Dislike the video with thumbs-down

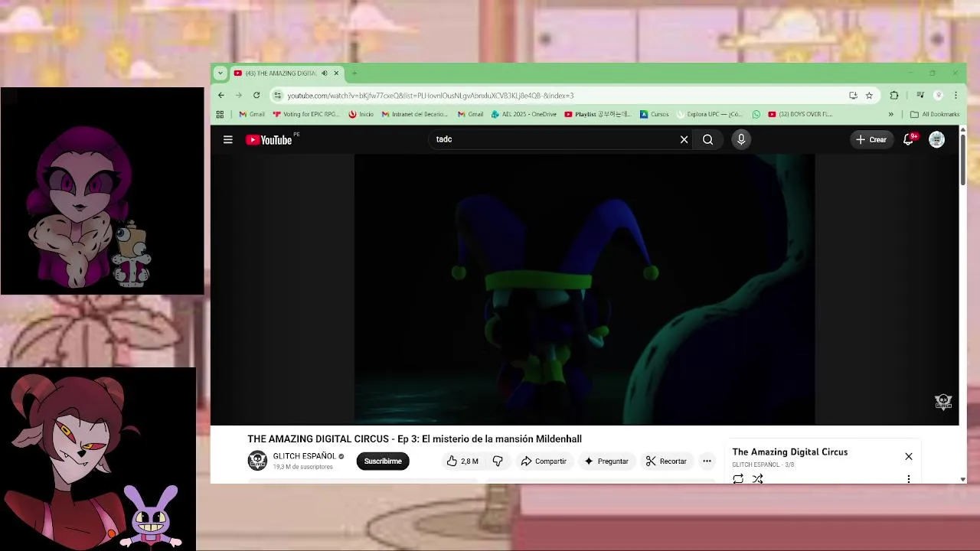(498, 461)
